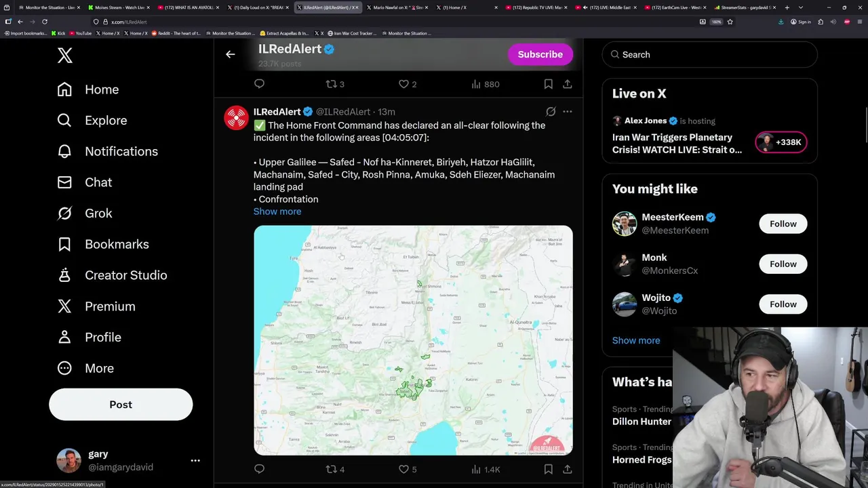
Task: Open account menu dots next to gary
Action: pos(195,460)
